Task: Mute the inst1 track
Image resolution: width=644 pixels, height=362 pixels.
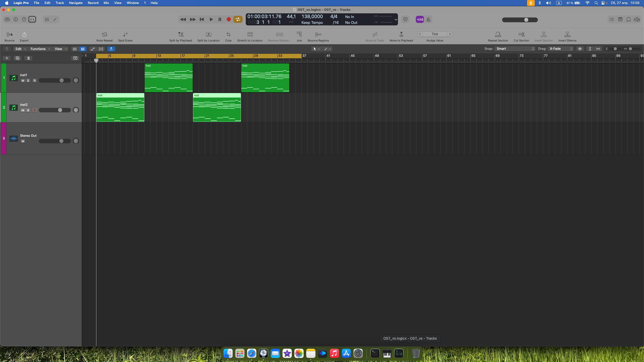Action: 23,81
